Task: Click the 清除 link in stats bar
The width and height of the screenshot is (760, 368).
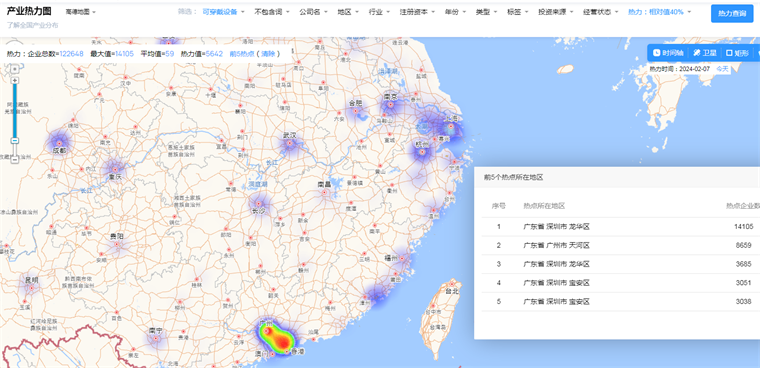Action: point(268,54)
